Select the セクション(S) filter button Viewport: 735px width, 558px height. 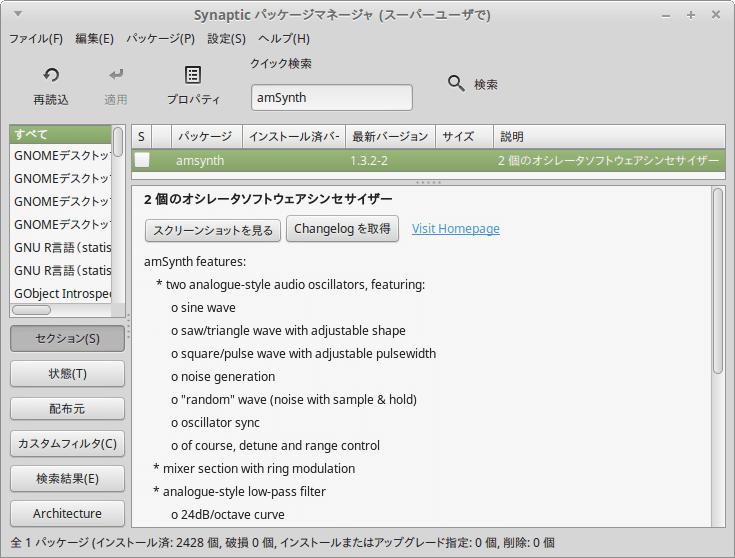(68, 339)
